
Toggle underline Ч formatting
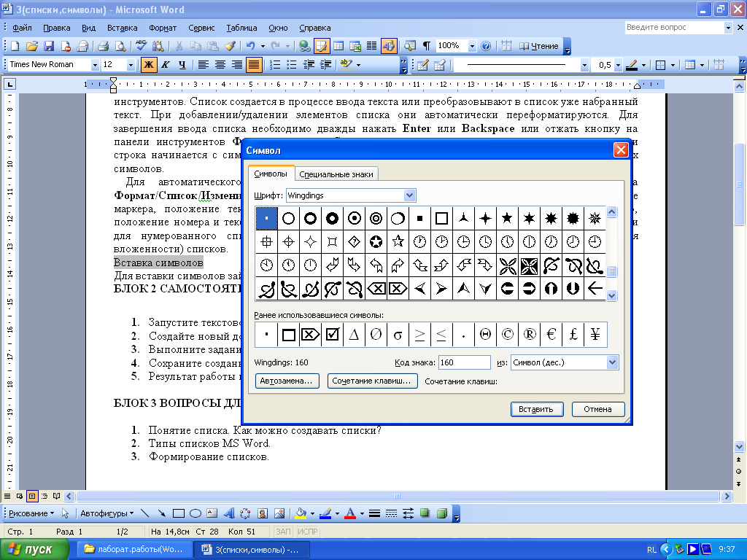182,65
